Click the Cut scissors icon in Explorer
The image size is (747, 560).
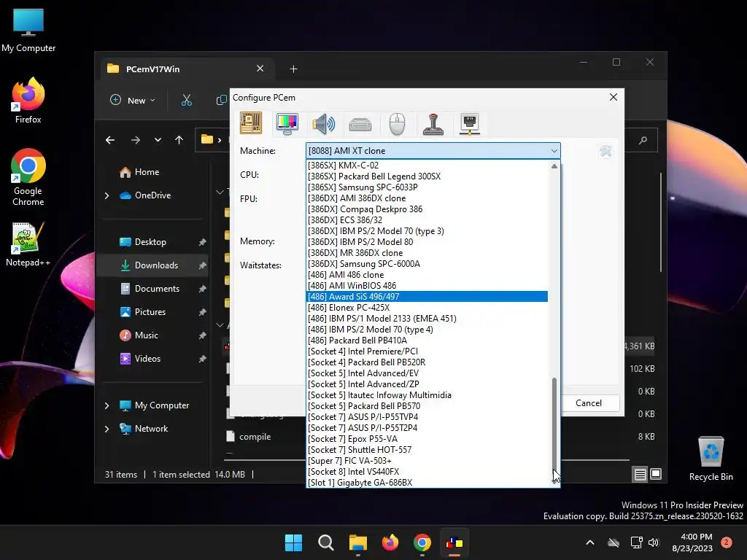[x=186, y=101]
